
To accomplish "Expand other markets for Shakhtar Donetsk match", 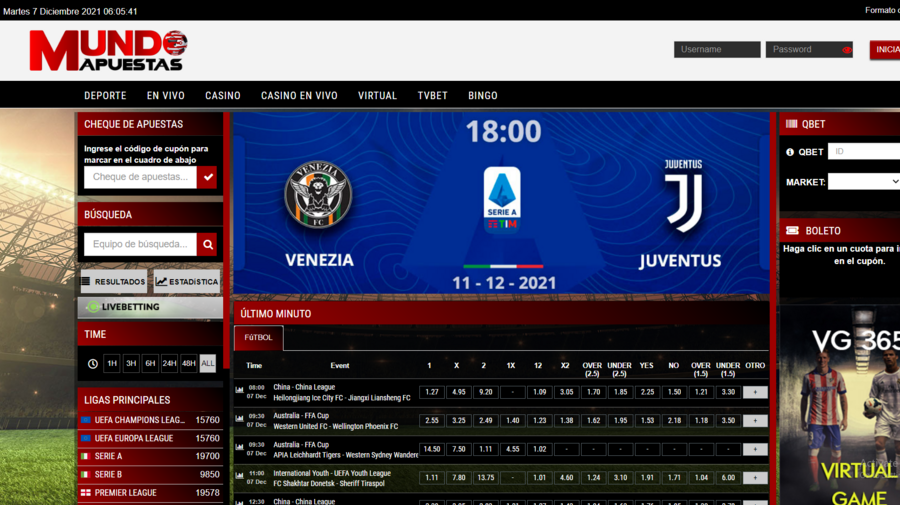I will (755, 478).
